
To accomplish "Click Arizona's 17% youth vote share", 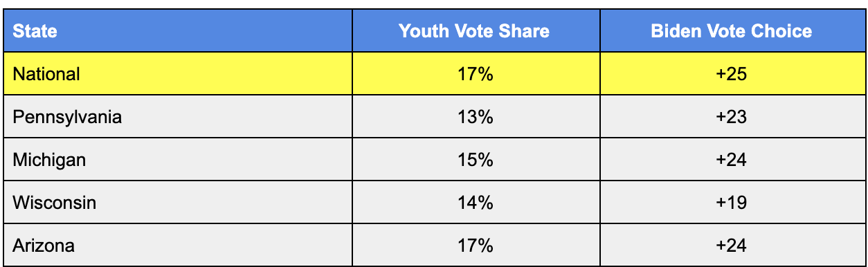I will [475, 246].
